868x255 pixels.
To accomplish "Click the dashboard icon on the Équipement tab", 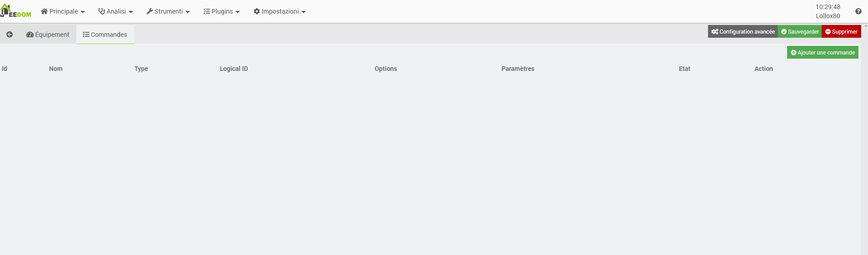I will coord(30,35).
